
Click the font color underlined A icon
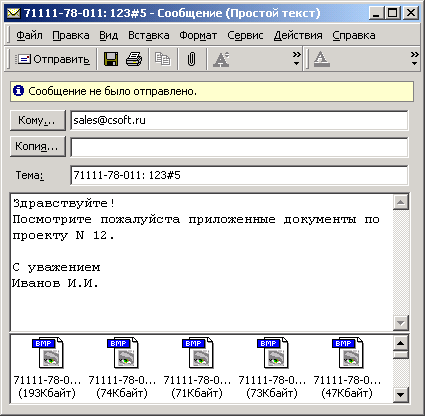pos(322,59)
